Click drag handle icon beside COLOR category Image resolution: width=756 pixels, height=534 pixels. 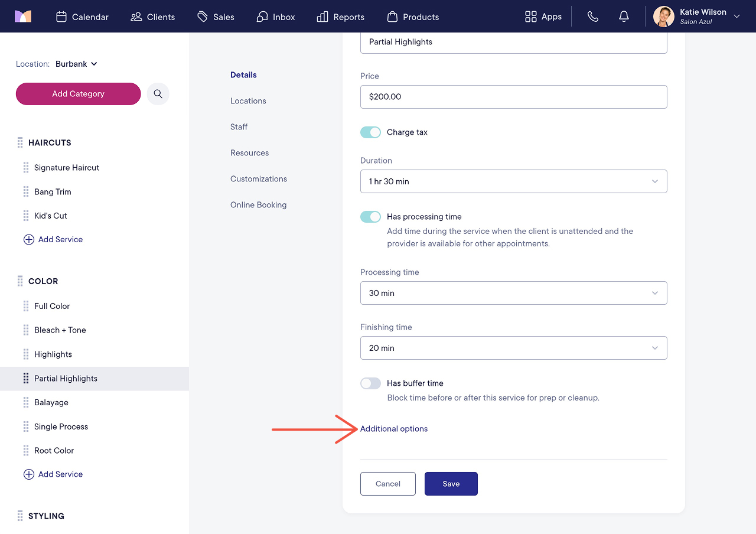[20, 281]
